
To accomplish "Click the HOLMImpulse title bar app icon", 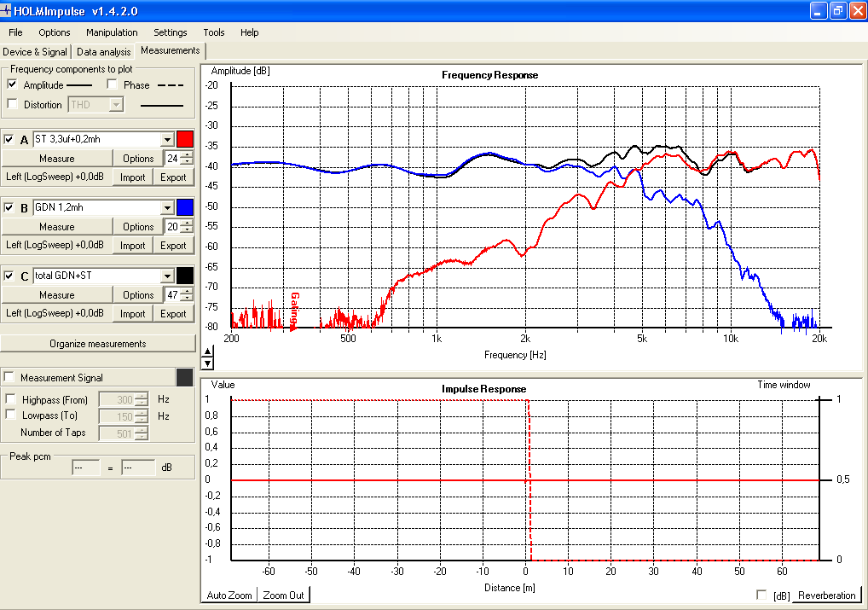I will [5, 10].
